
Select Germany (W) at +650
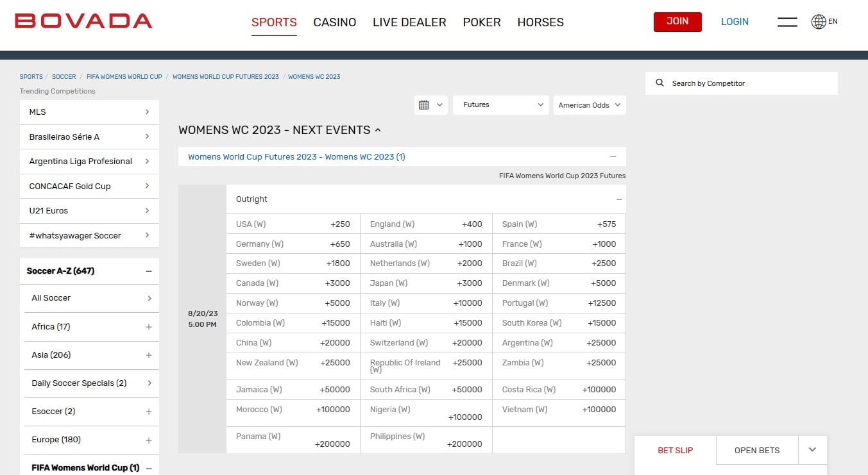(x=293, y=244)
